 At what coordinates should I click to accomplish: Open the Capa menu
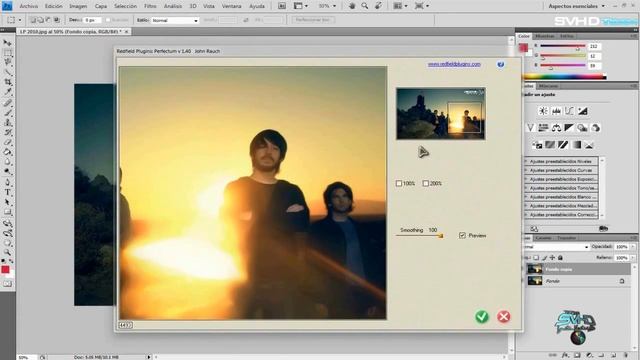(101, 6)
